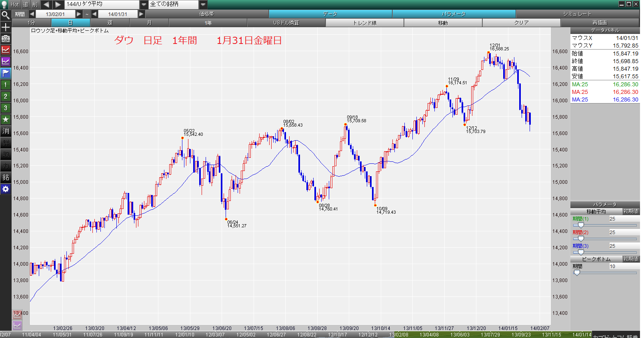This screenshot has width=644, height=338.
Task: Toggle USドル換算 conversion
Action: tap(286, 23)
